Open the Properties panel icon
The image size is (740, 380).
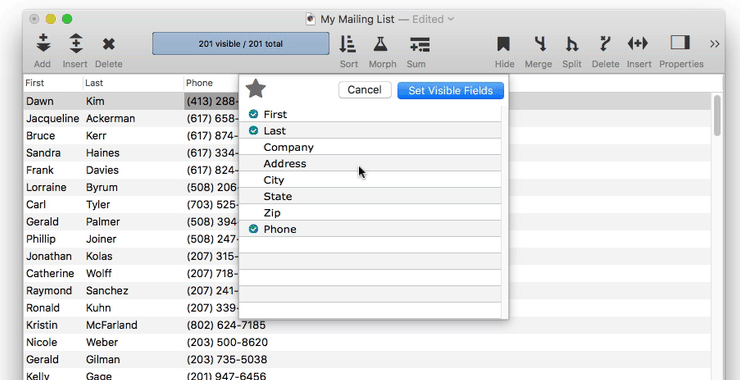(680, 42)
